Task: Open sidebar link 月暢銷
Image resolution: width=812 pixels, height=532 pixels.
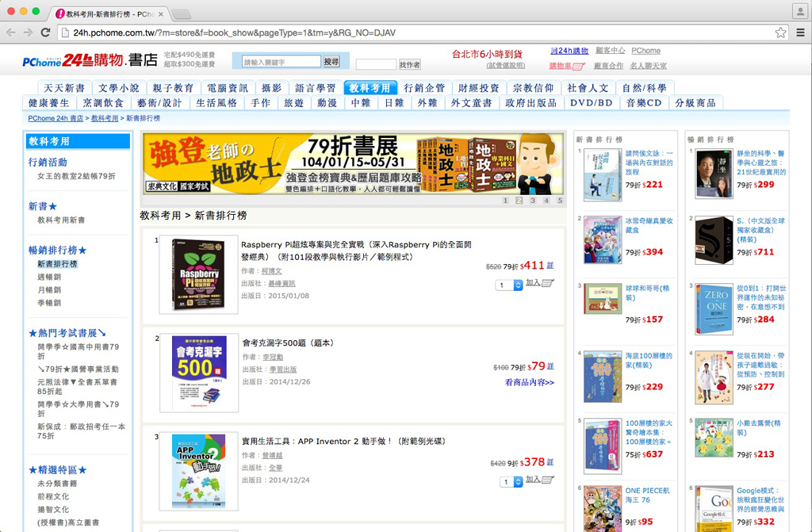Action: click(x=49, y=290)
